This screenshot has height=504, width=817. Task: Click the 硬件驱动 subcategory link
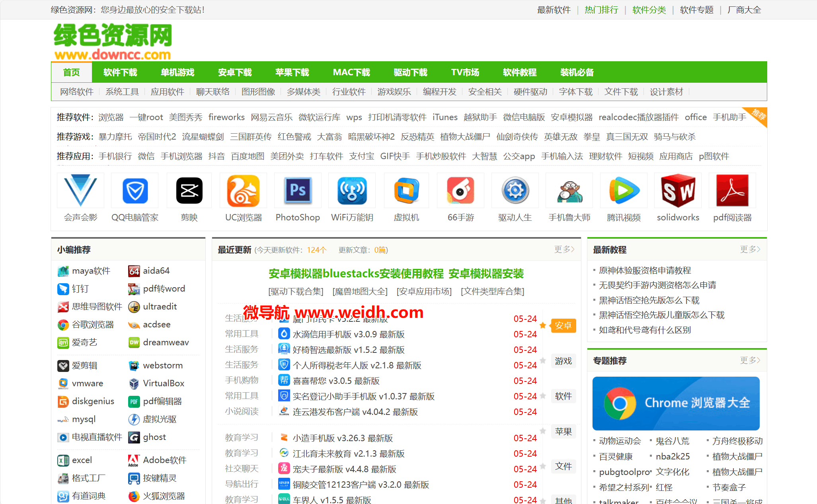[530, 92]
